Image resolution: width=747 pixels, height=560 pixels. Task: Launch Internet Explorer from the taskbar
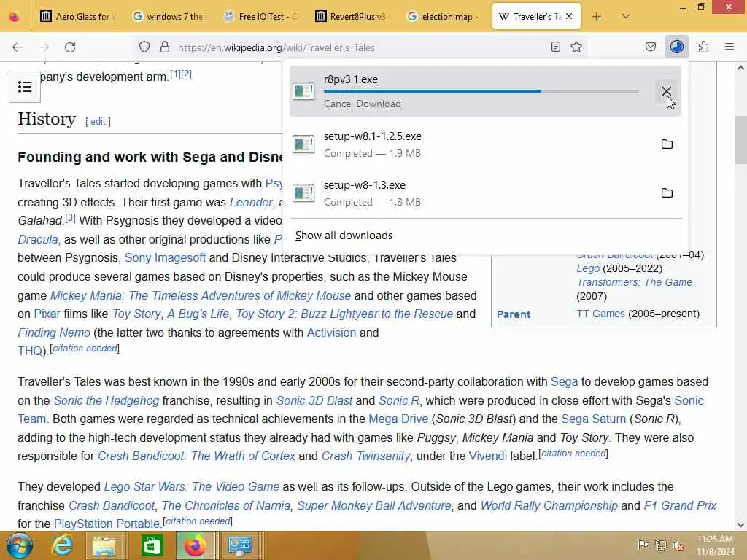click(63, 545)
